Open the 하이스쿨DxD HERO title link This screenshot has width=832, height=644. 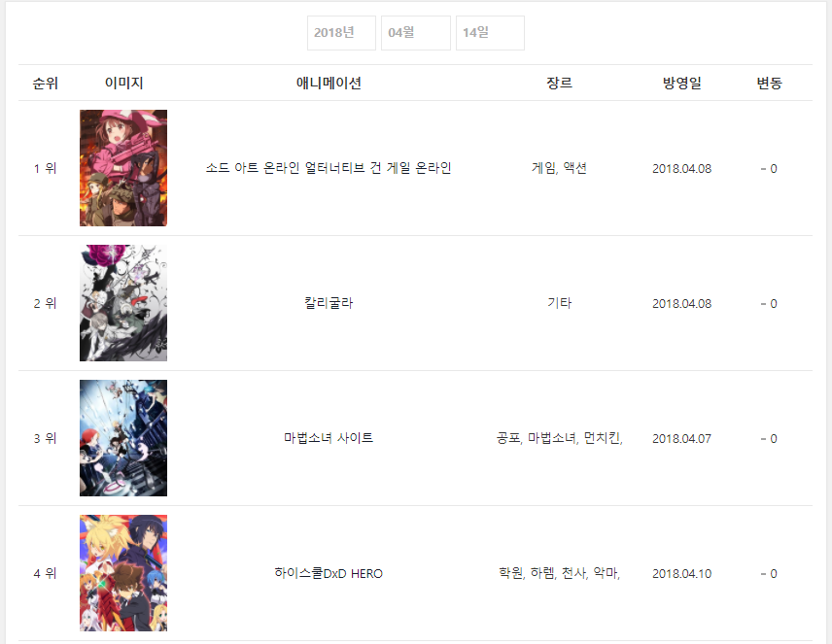point(329,573)
